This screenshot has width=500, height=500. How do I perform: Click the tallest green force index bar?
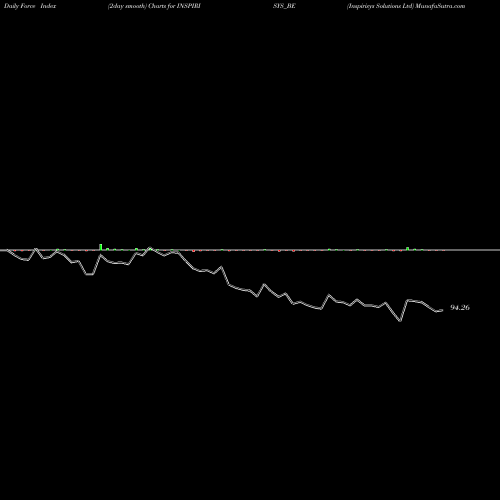coord(101,247)
